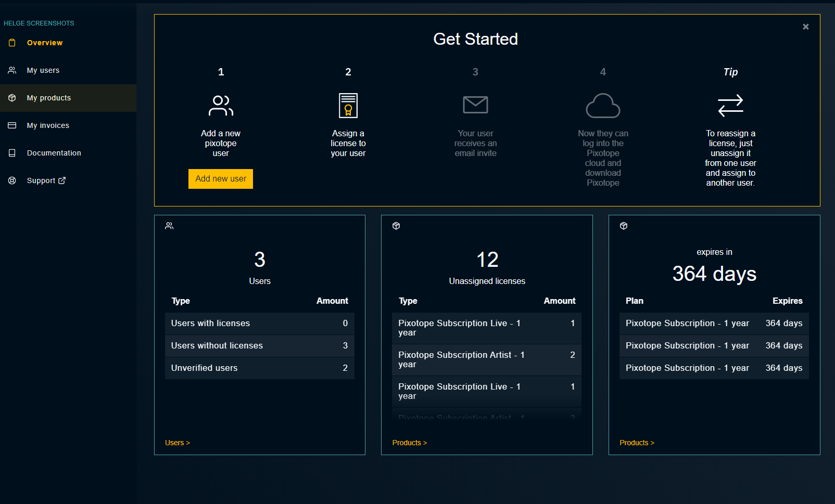
Task: Click the Plan column header
Action: [x=635, y=301]
